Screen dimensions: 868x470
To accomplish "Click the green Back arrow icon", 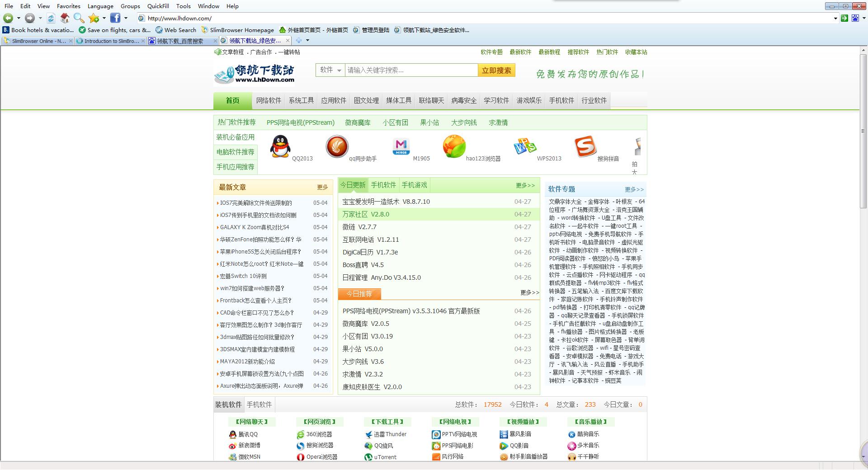I will click(8, 18).
